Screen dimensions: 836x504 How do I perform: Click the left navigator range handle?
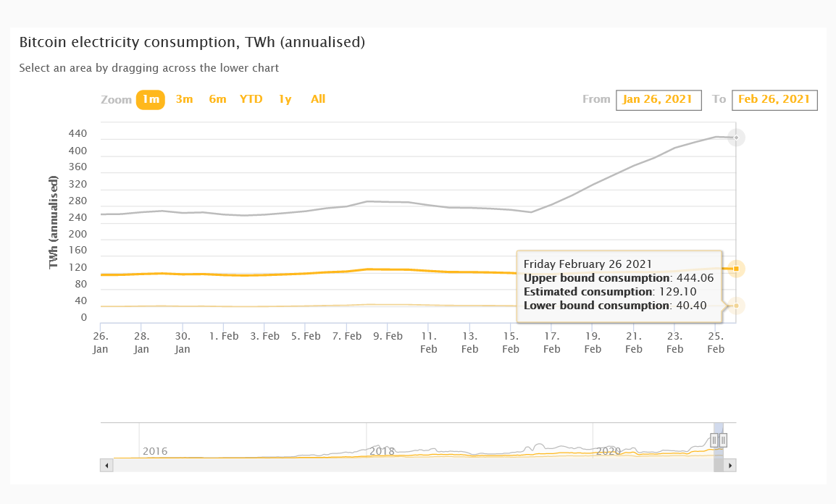pyautogui.click(x=714, y=440)
